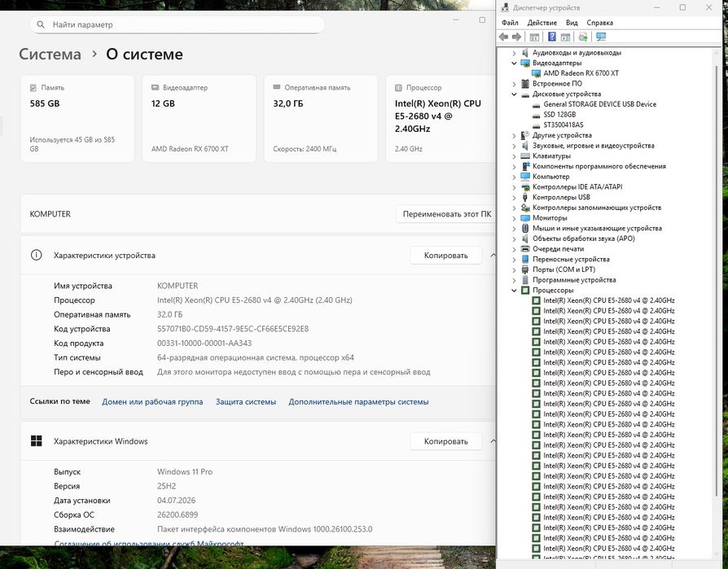Click the scan for hardware changes monitor icon
Image resolution: width=728 pixels, height=569 pixels.
601,37
